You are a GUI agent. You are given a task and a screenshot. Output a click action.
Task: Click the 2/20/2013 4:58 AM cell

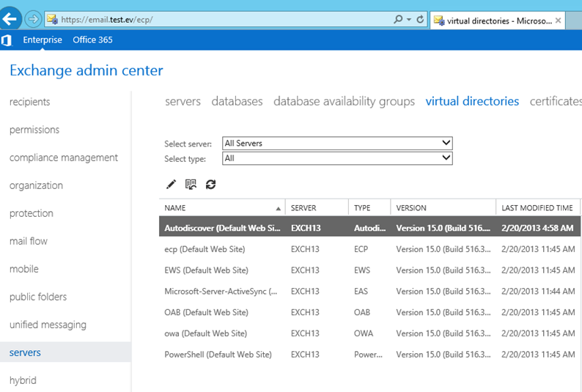point(537,228)
